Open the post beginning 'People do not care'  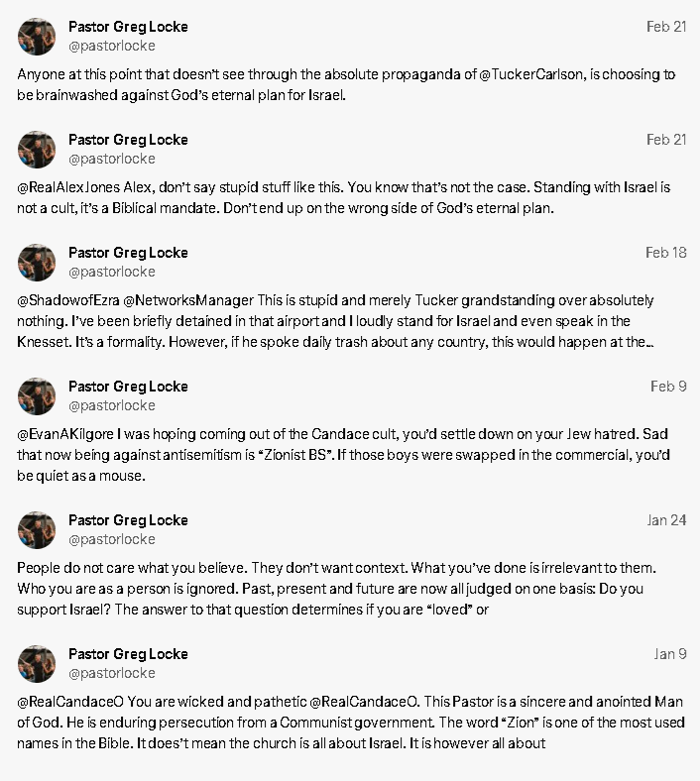pyautogui.click(x=336, y=589)
